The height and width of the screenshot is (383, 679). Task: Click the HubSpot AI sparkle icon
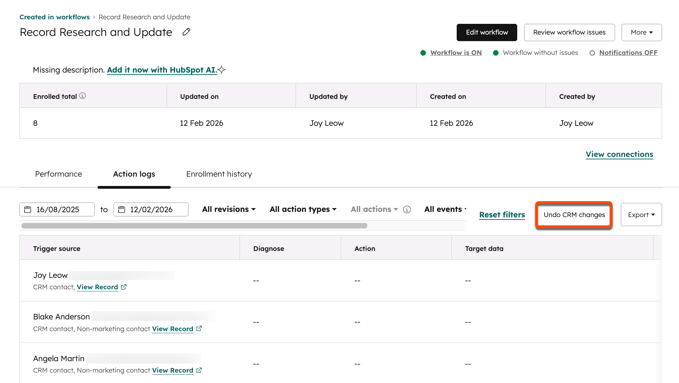pyautogui.click(x=222, y=70)
